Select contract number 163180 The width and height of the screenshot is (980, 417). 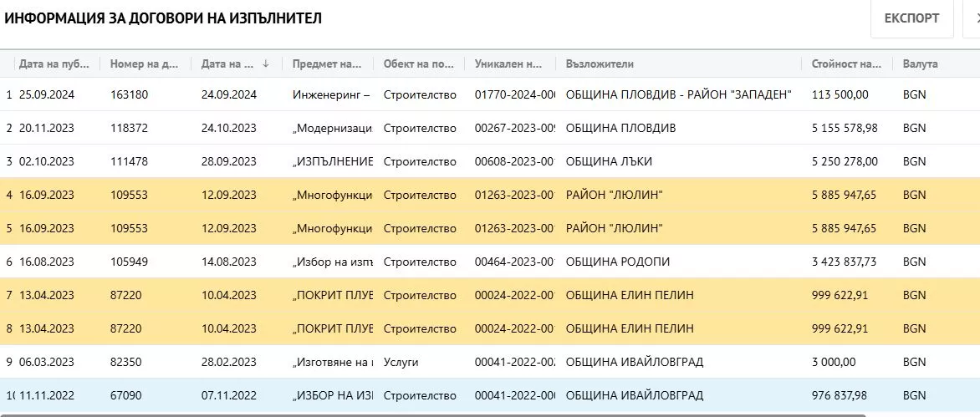pos(129,95)
